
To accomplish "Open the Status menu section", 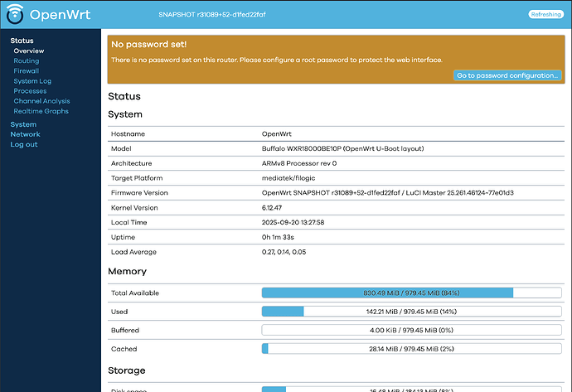I will (x=22, y=41).
